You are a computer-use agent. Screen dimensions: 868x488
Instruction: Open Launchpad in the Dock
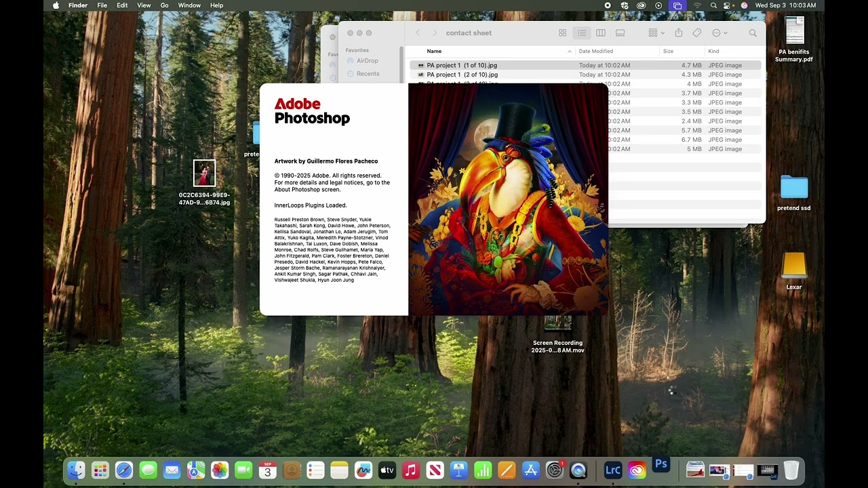pyautogui.click(x=100, y=470)
